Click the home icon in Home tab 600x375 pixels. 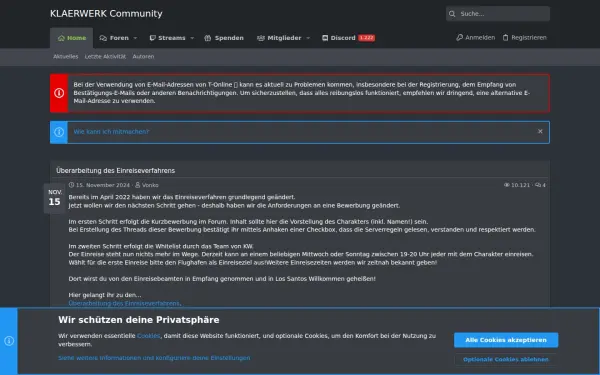61,38
